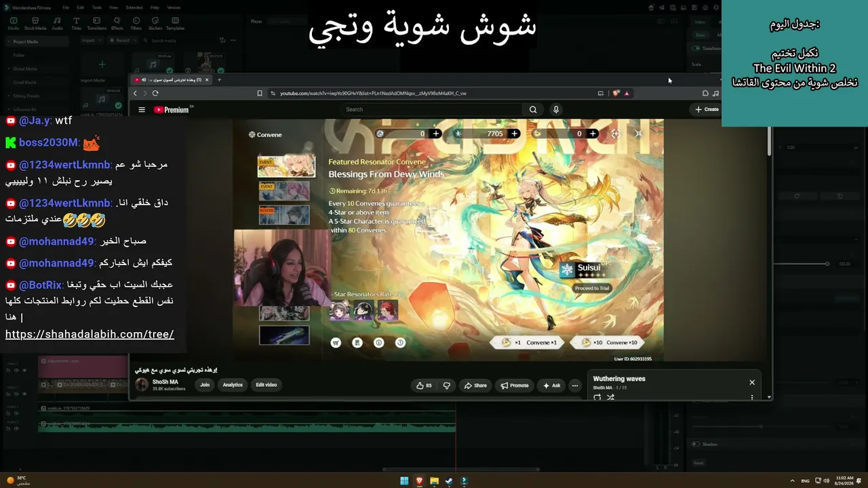This screenshot has height=488, width=868.
Task: Dislike the YouTube video
Action: click(446, 386)
